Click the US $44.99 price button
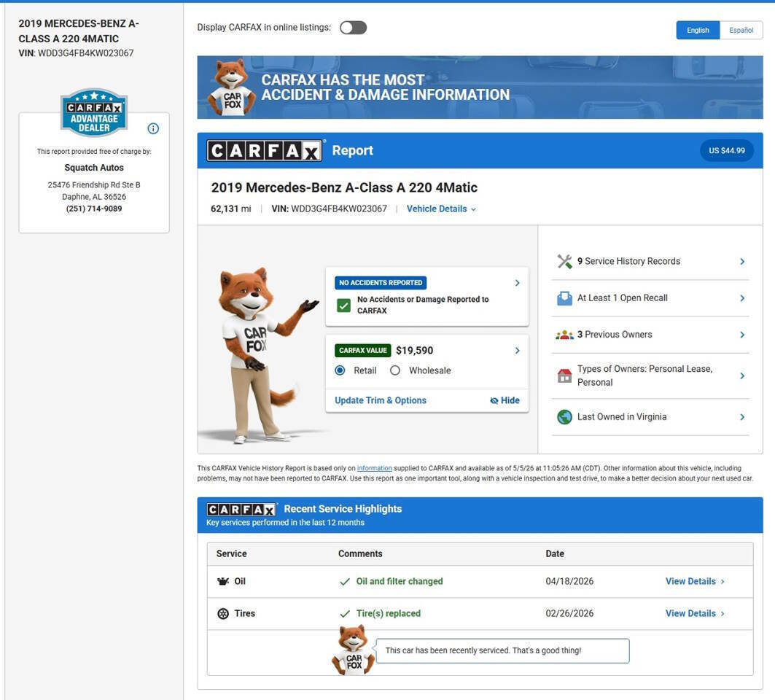Screen dimensions: 775x700 tap(727, 150)
